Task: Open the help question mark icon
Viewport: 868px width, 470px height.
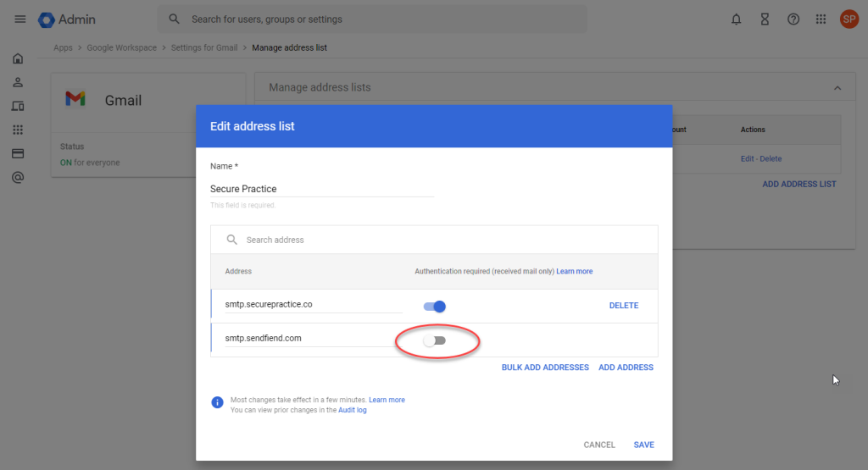Action: [793, 19]
